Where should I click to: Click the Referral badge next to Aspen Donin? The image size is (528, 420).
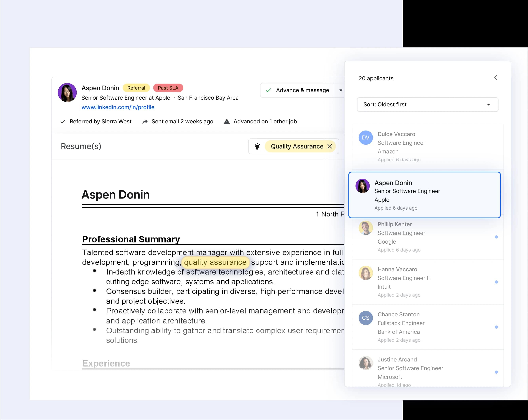pos(136,88)
